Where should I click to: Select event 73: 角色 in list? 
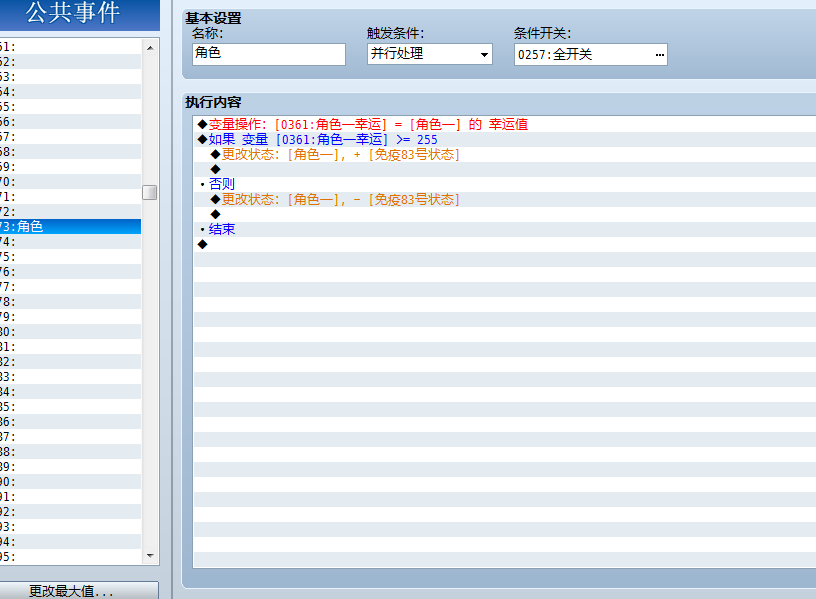click(70, 226)
